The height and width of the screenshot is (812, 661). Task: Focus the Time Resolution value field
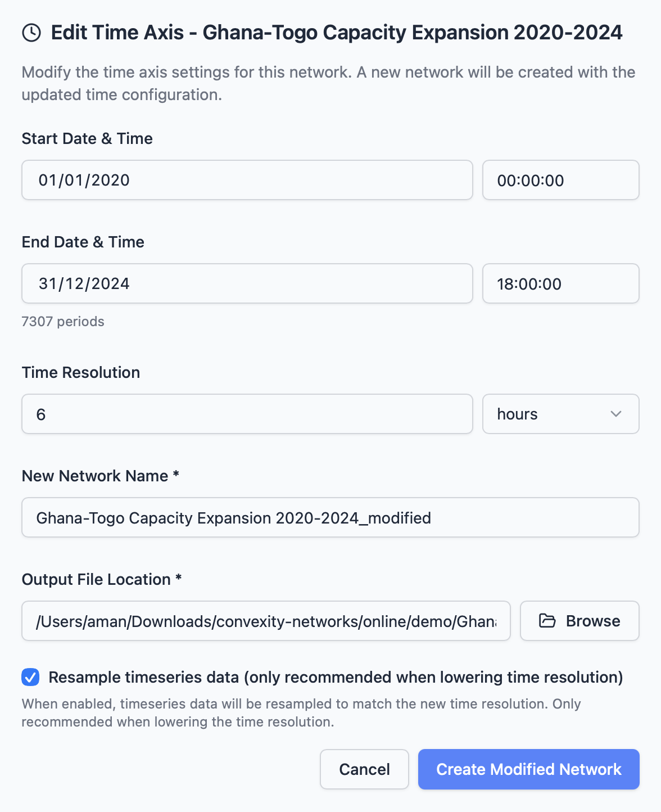[x=247, y=414]
